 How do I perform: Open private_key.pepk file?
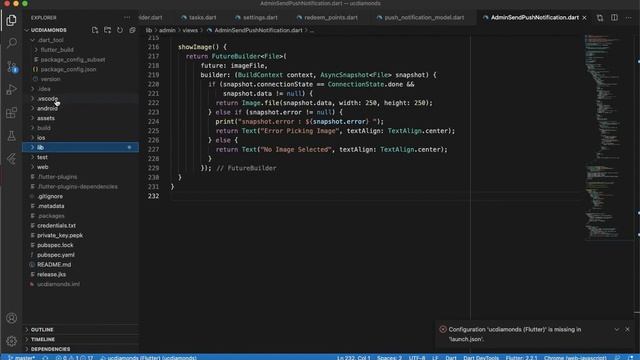pyautogui.click(x=60, y=235)
